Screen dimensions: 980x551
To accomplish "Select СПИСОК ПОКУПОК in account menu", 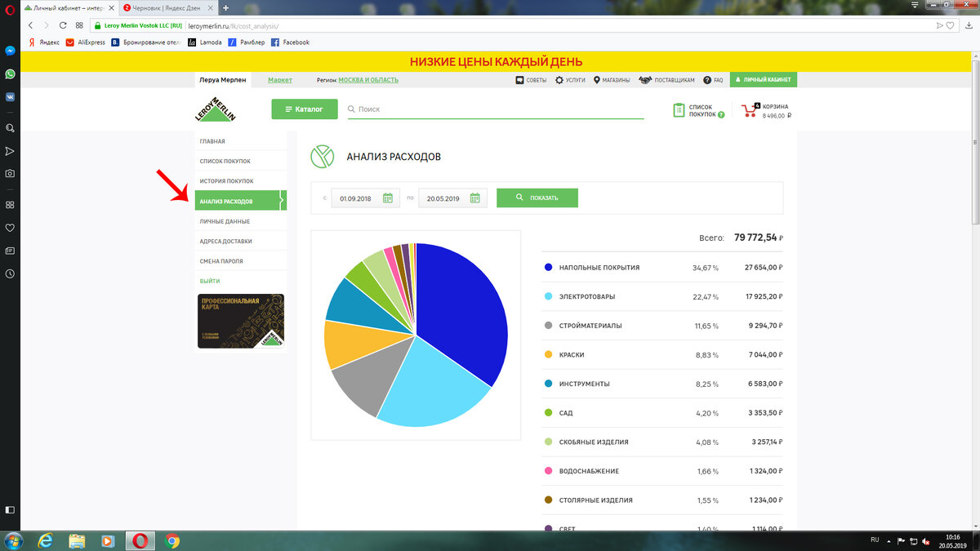I will [x=241, y=161].
